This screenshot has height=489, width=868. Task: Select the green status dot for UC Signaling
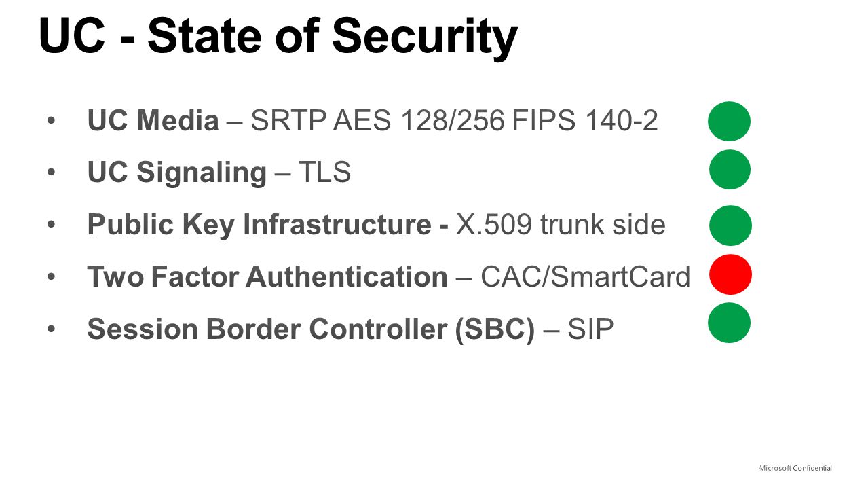[730, 169]
